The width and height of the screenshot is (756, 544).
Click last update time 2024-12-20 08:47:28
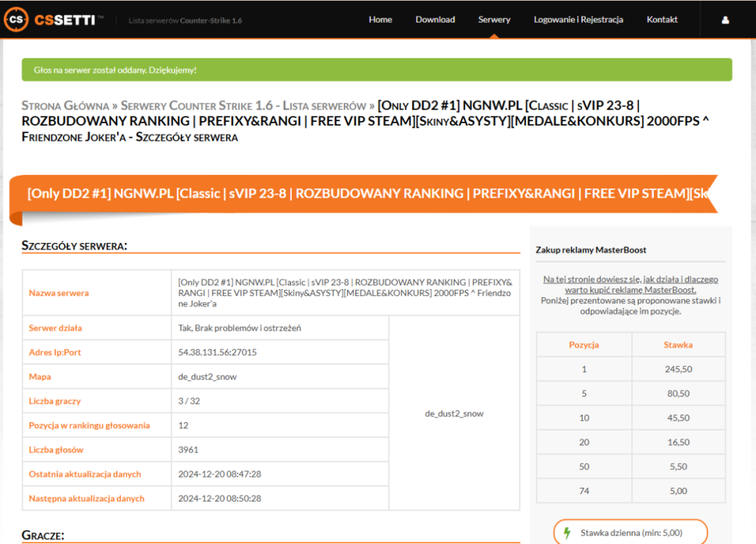[219, 474]
